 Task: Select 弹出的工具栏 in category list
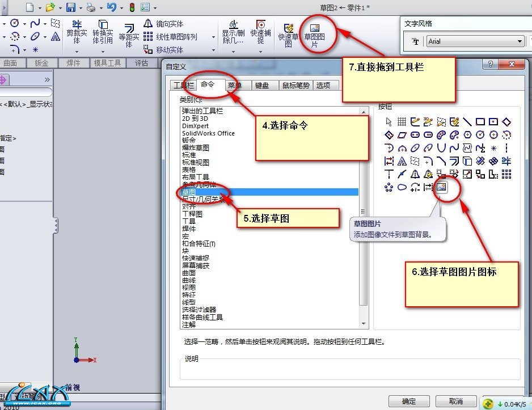click(x=202, y=111)
